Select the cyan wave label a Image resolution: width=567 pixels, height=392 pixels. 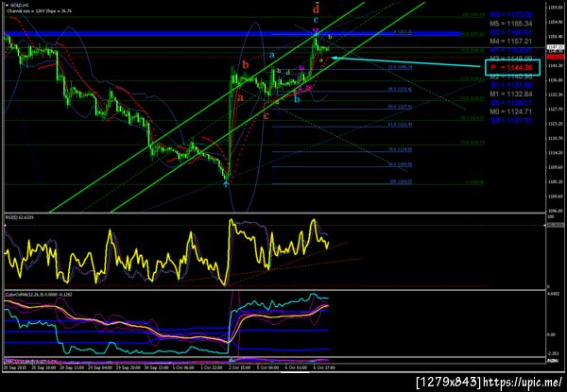tap(271, 55)
